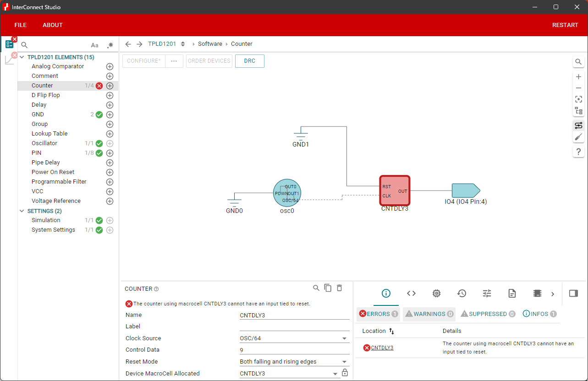
Task: Switch to the device chip tab
Action: (x=436, y=294)
